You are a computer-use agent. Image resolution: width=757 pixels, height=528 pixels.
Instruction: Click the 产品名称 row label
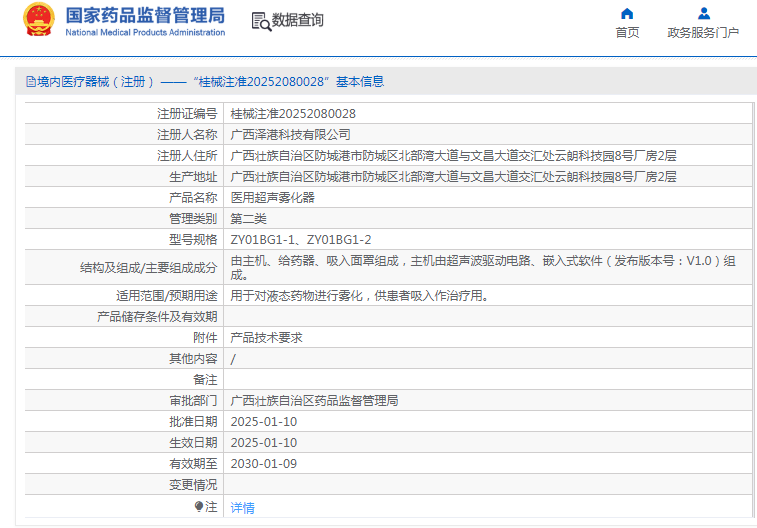click(193, 198)
